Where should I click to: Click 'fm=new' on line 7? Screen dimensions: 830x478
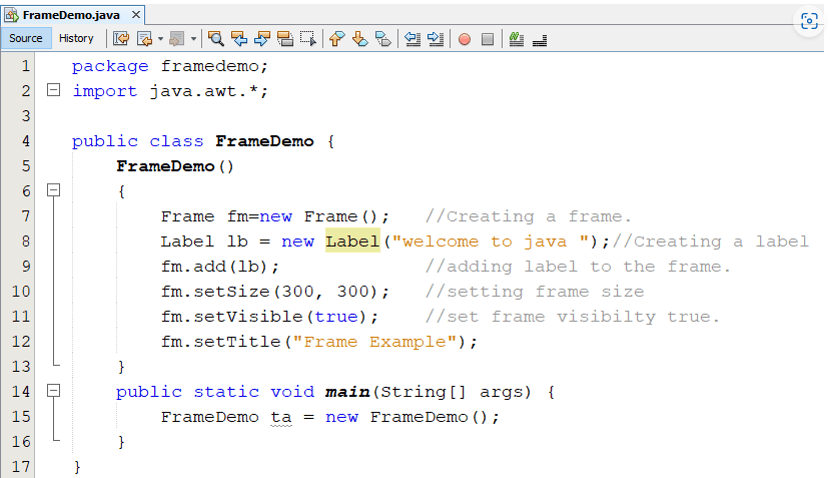(x=259, y=217)
